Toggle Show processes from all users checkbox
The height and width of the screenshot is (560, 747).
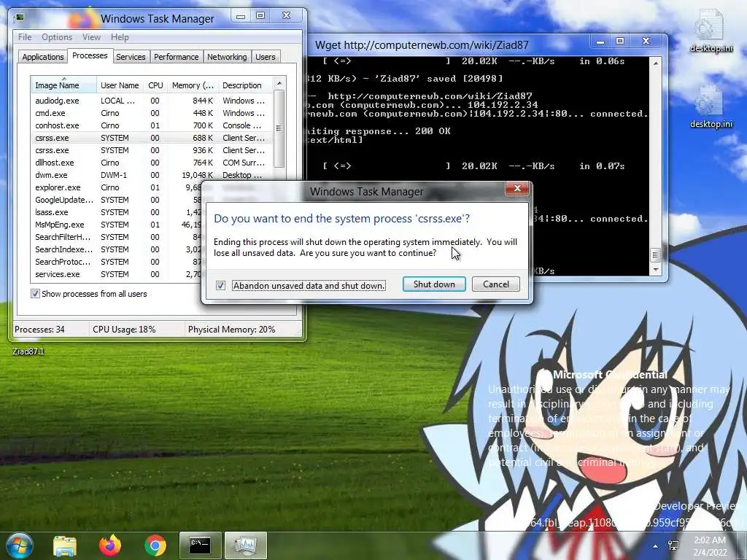click(x=35, y=293)
